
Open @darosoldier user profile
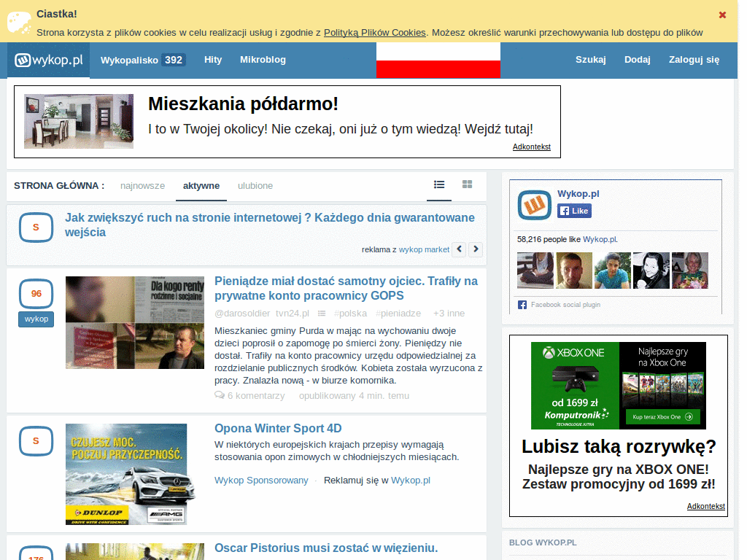pyautogui.click(x=242, y=314)
